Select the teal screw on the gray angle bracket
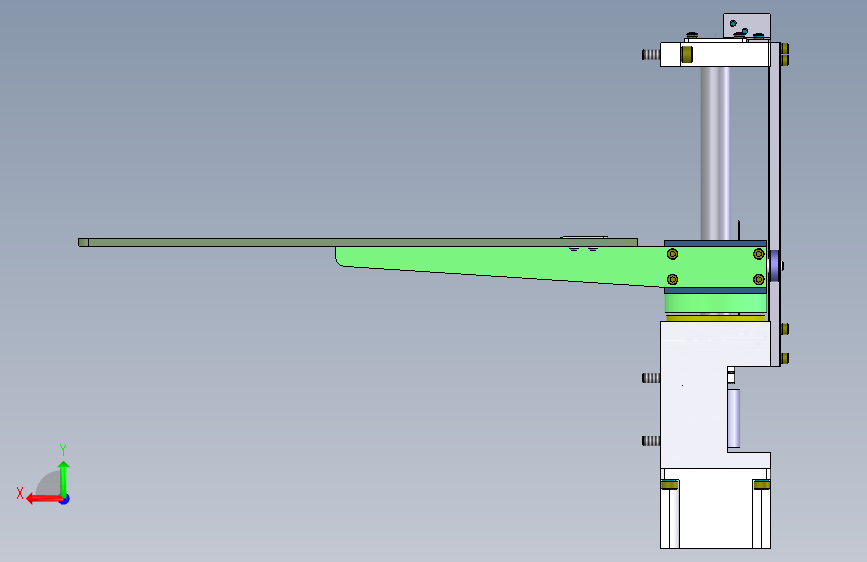867x562 pixels. [x=733, y=23]
